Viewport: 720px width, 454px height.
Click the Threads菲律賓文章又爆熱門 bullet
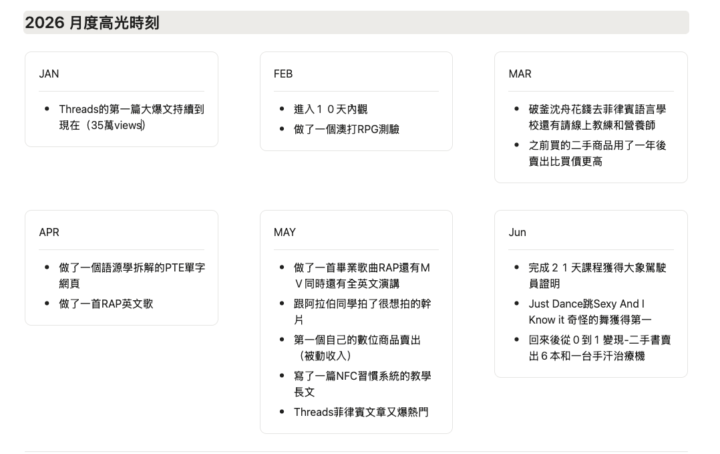coord(361,412)
